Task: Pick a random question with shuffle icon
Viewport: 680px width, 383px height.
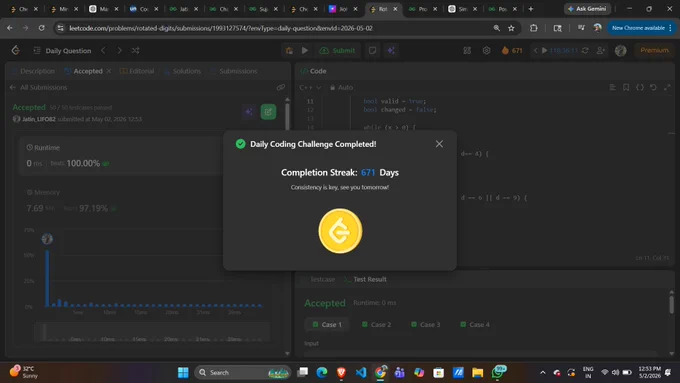Action: click(x=135, y=51)
